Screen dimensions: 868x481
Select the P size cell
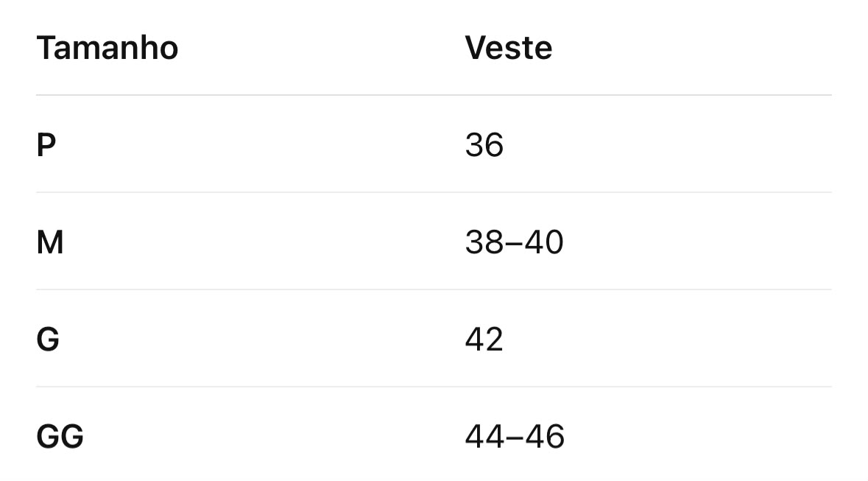click(46, 145)
